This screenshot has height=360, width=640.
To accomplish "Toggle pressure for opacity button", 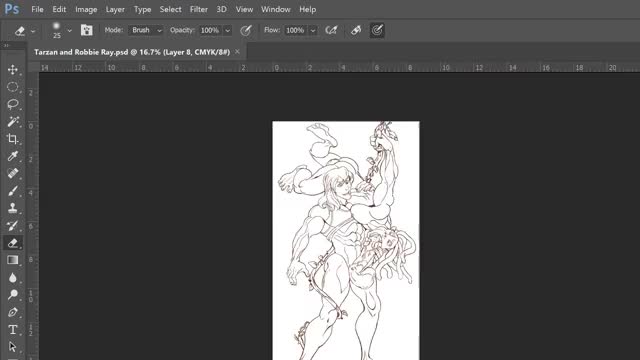I will 246,30.
